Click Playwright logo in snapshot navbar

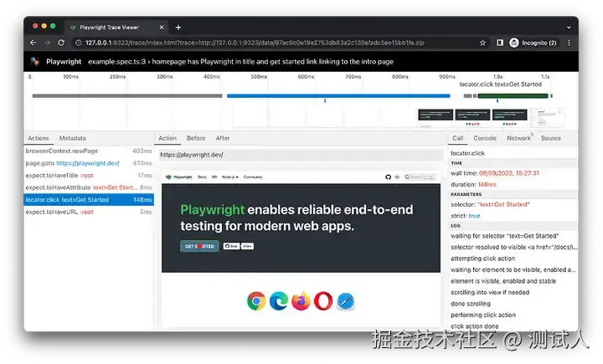click(x=179, y=177)
